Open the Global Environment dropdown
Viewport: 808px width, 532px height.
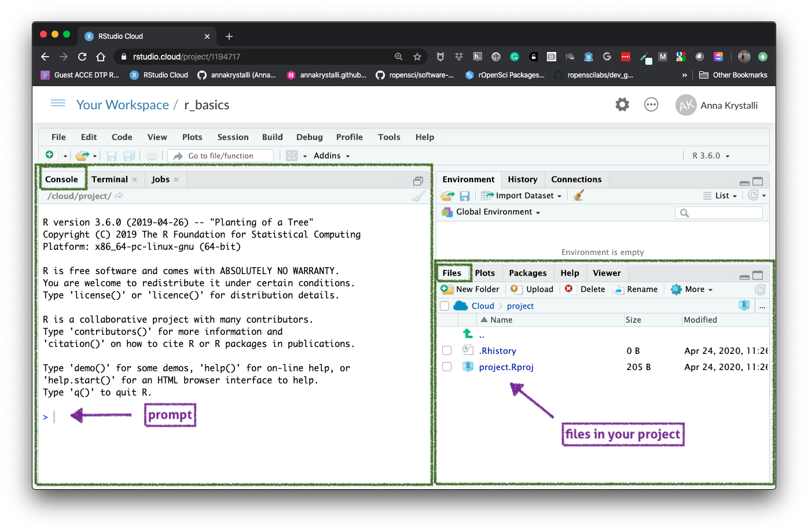[x=491, y=212]
